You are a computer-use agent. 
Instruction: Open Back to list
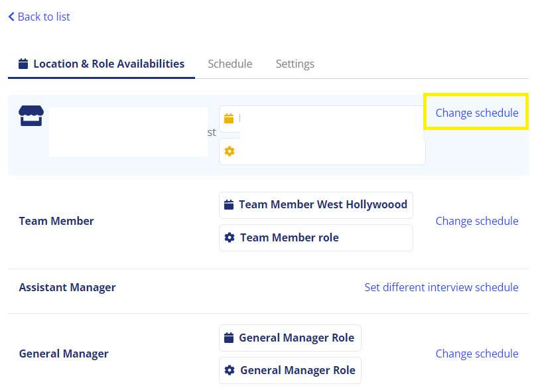coord(38,17)
